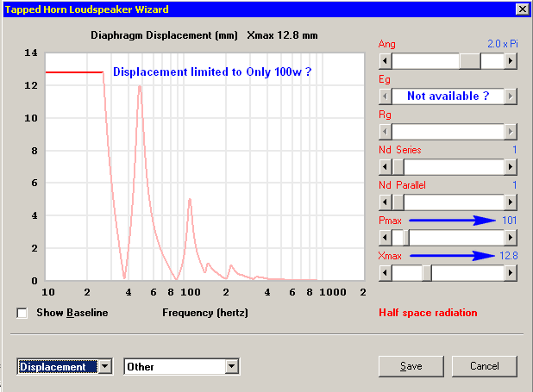Click the Nd Parallel label
Image resolution: width=533 pixels, height=392 pixels.
click(402, 185)
